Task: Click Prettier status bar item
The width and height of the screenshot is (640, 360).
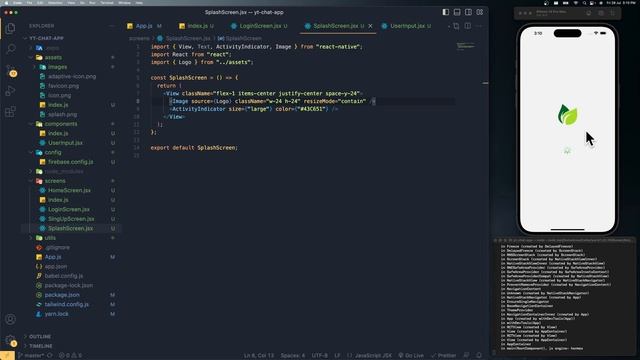Action: click(x=444, y=356)
